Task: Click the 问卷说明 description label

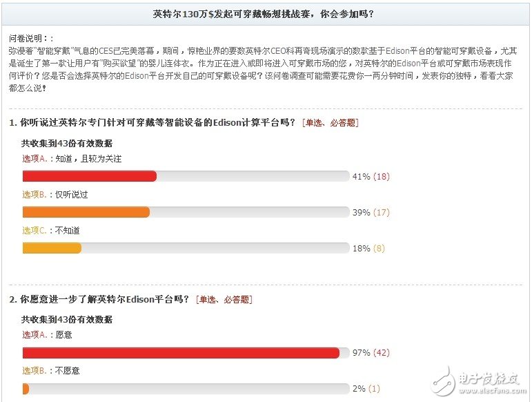Action: (x=30, y=38)
